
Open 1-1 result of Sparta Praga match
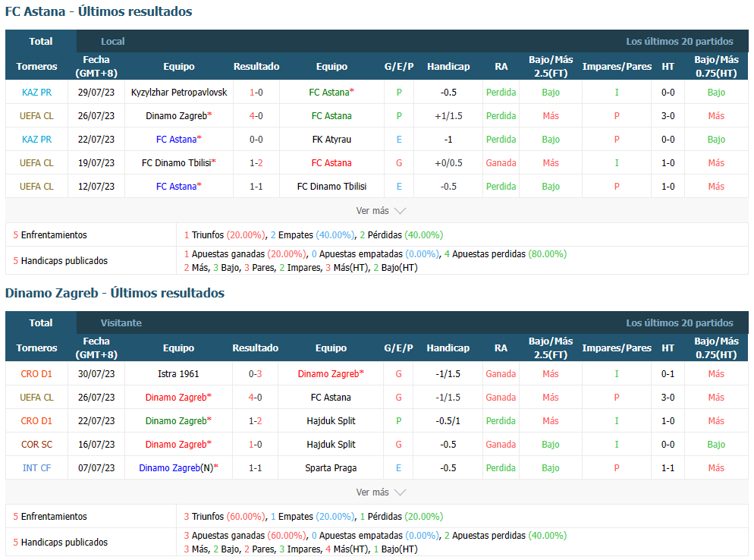coord(256,468)
